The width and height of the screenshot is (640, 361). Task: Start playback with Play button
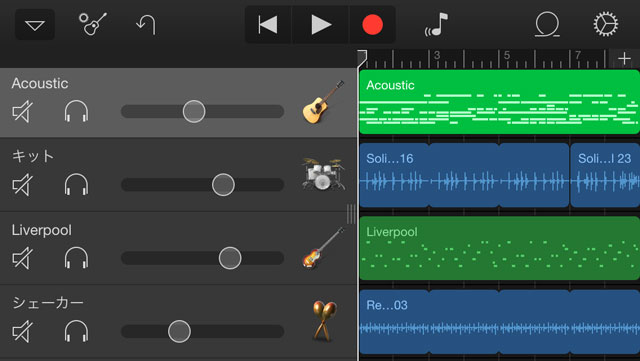(x=320, y=25)
